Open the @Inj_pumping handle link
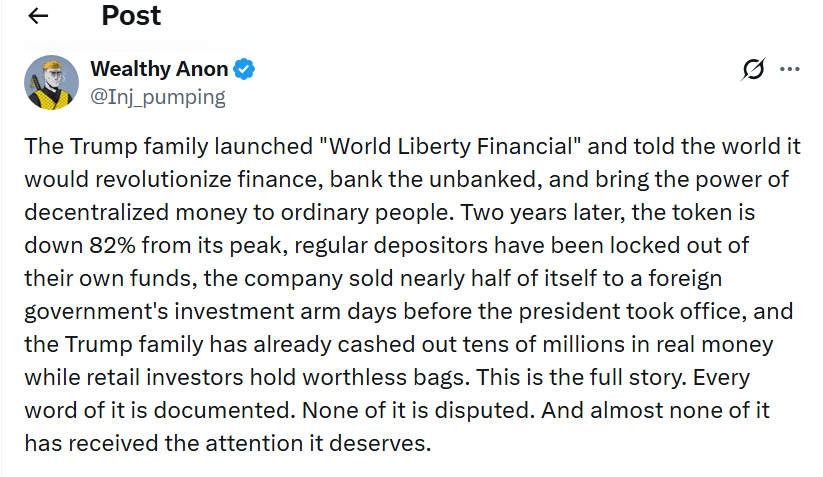This screenshot has height=477, width=823. pyautogui.click(x=158, y=97)
